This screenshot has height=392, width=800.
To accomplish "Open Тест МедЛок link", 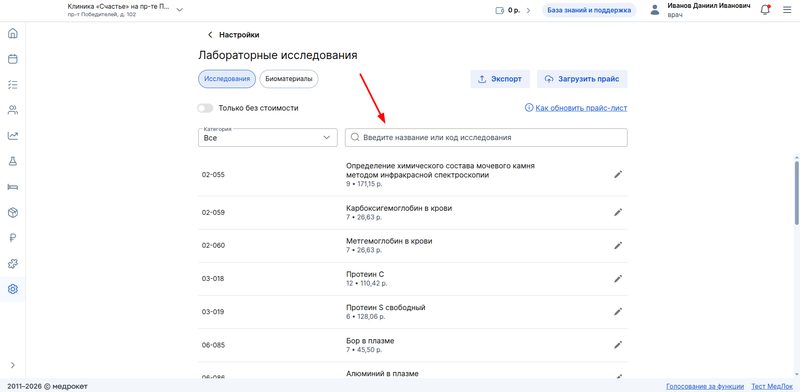I will click(772, 386).
